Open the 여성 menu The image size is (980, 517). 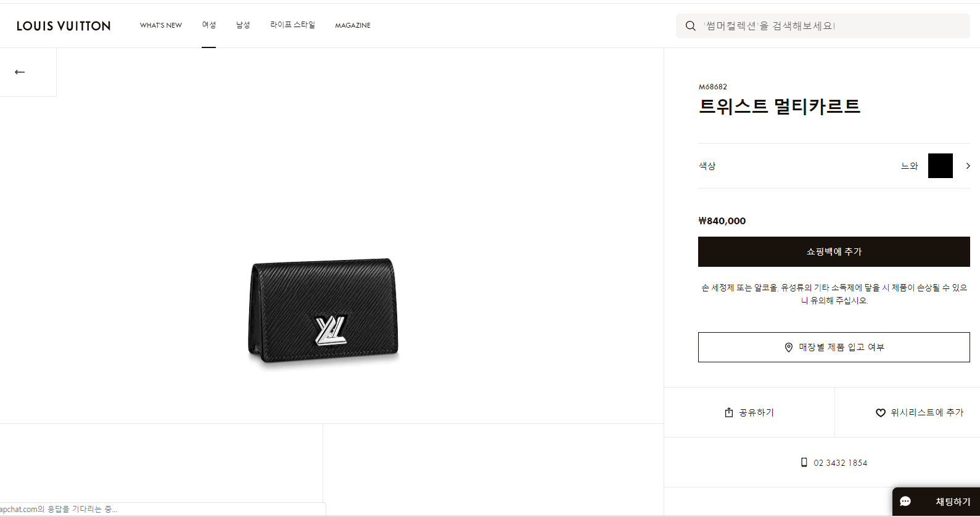coord(209,25)
